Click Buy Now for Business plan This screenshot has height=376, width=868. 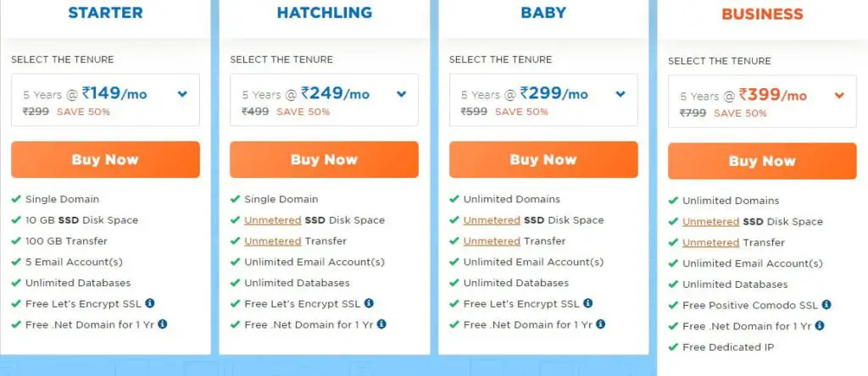coord(762,161)
